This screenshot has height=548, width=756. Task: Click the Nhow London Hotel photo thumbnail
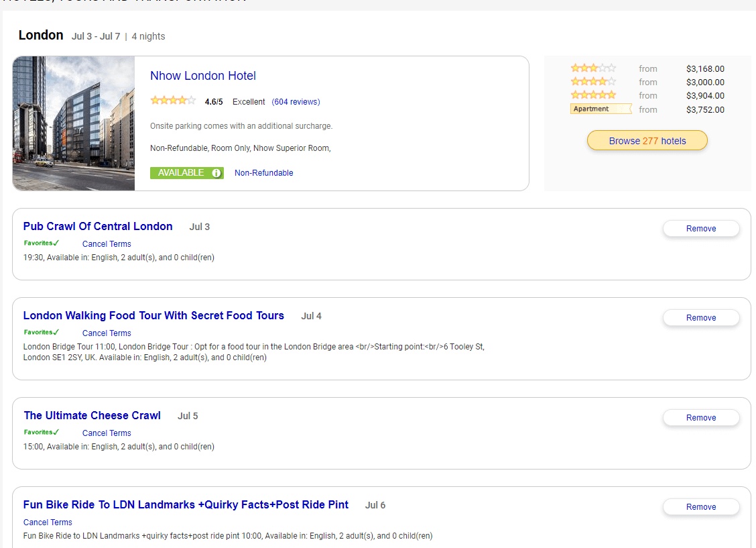click(74, 123)
